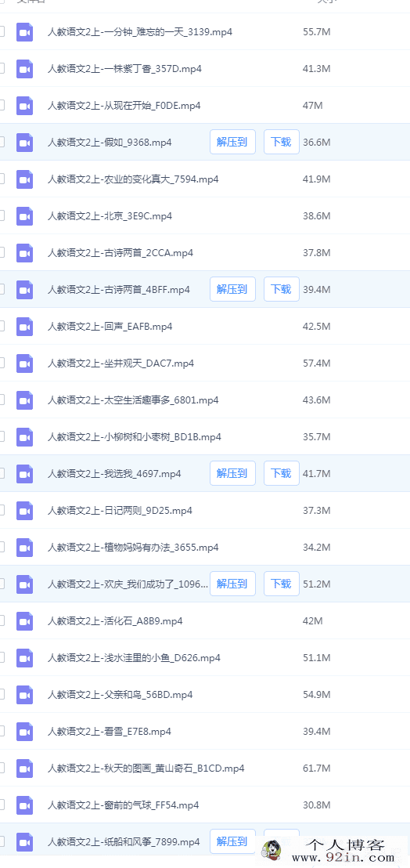Click video icon for 浅水洼里的小鱼_D626.mp4
Viewport: 410px width, 868px height.
(25, 658)
